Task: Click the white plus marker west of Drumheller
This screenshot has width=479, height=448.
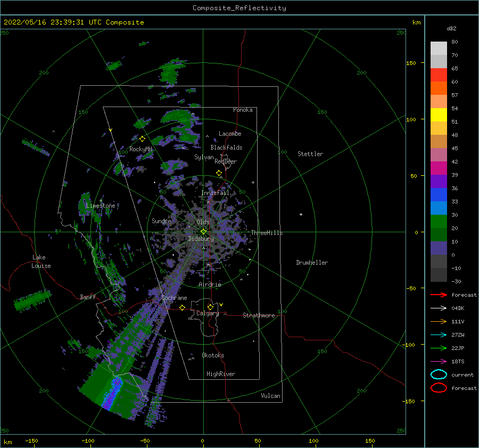Action: [x=301, y=214]
